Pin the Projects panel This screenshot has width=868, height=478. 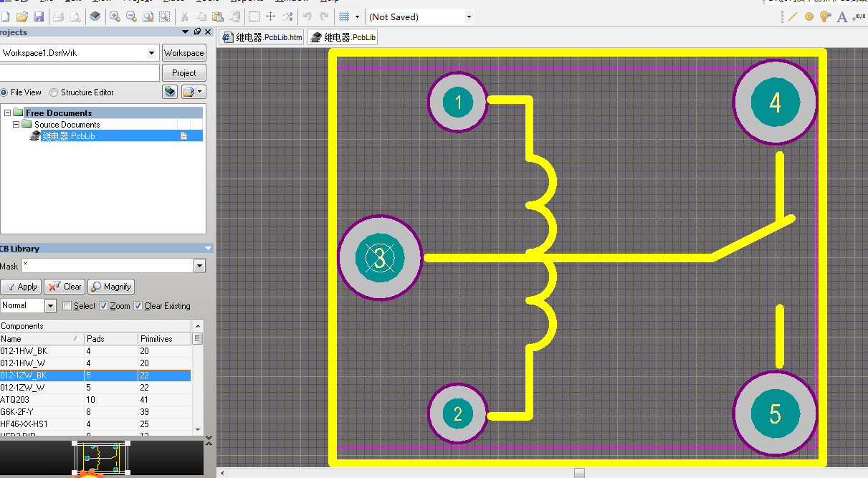coord(197,32)
